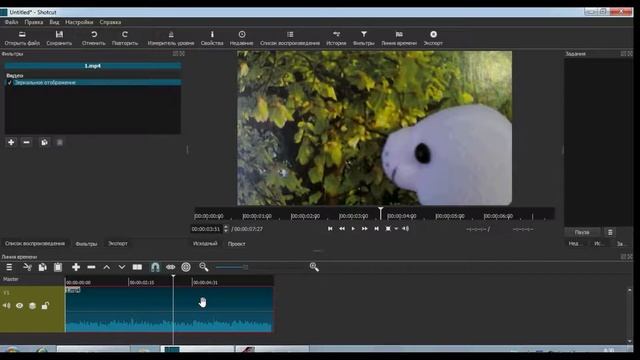Toggle the player zoom/grid button
This screenshot has height=360, width=640.
pyautogui.click(x=388, y=229)
